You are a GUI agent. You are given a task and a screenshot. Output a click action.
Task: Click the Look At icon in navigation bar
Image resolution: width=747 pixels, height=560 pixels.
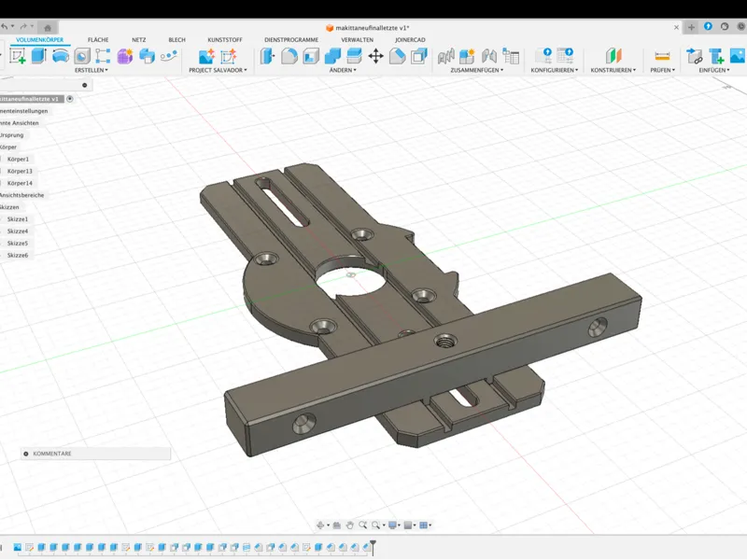point(337,525)
